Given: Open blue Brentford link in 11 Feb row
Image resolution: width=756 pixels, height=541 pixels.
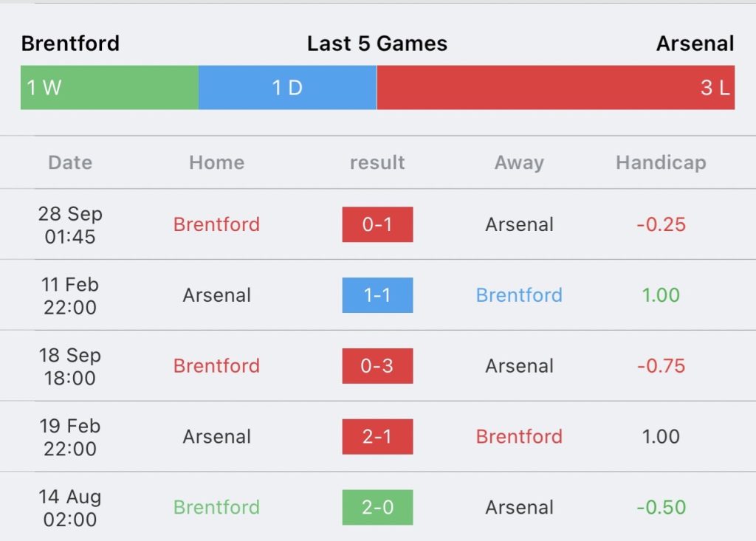Looking at the screenshot, I should 519,295.
